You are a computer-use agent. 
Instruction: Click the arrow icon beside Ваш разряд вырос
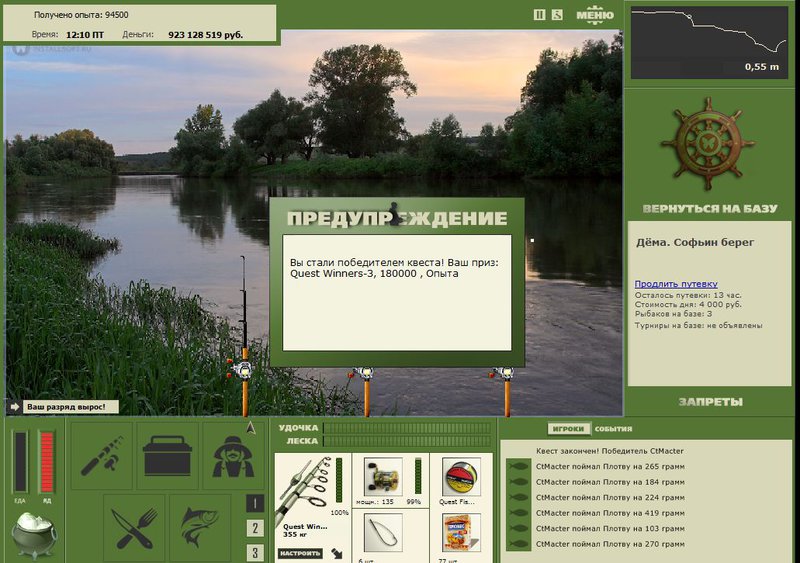point(14,407)
